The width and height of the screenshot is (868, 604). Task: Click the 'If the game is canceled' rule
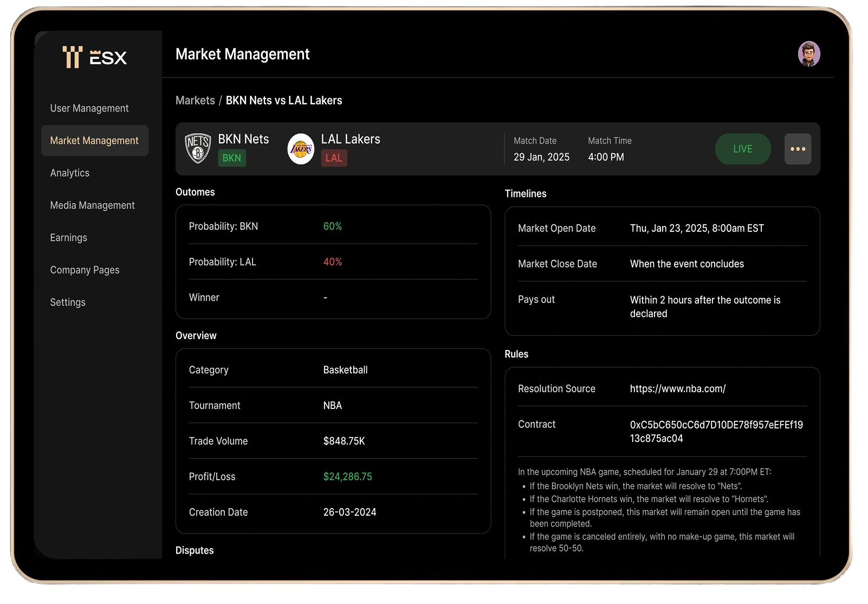[662, 542]
